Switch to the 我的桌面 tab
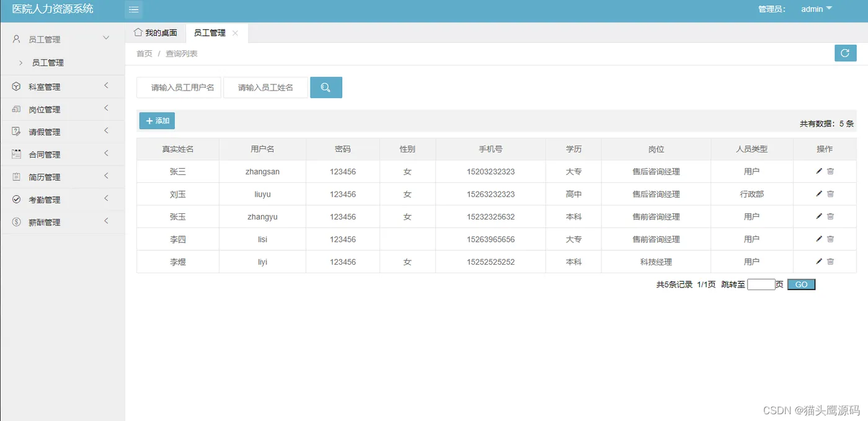 156,33
